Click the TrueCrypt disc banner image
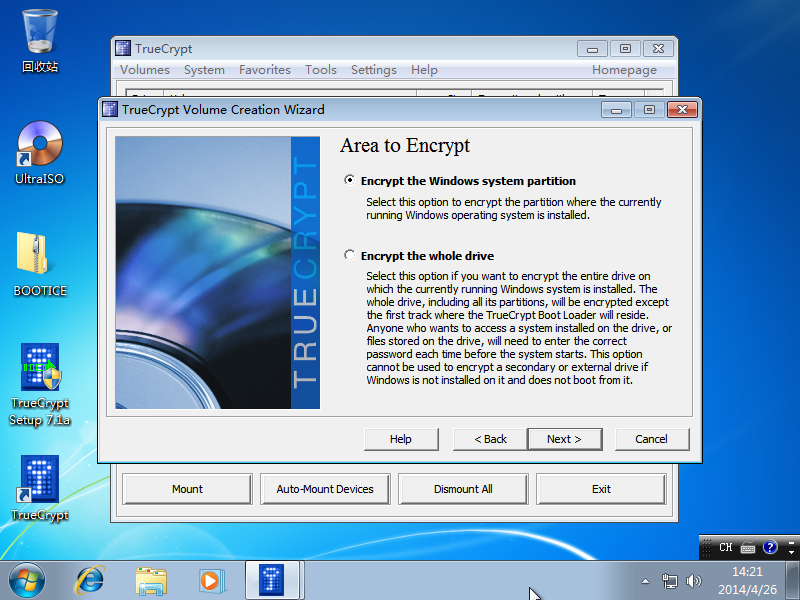Image resolution: width=800 pixels, height=600 pixels. click(x=217, y=272)
